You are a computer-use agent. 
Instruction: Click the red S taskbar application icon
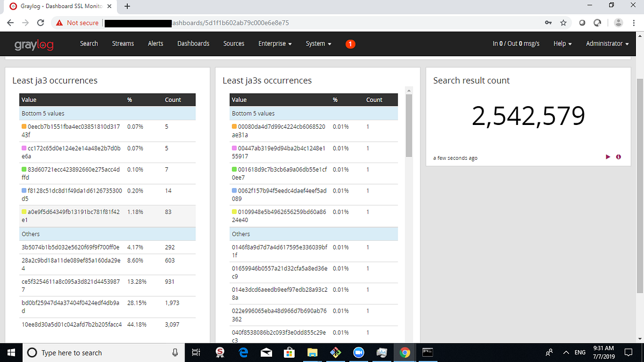pos(219,352)
